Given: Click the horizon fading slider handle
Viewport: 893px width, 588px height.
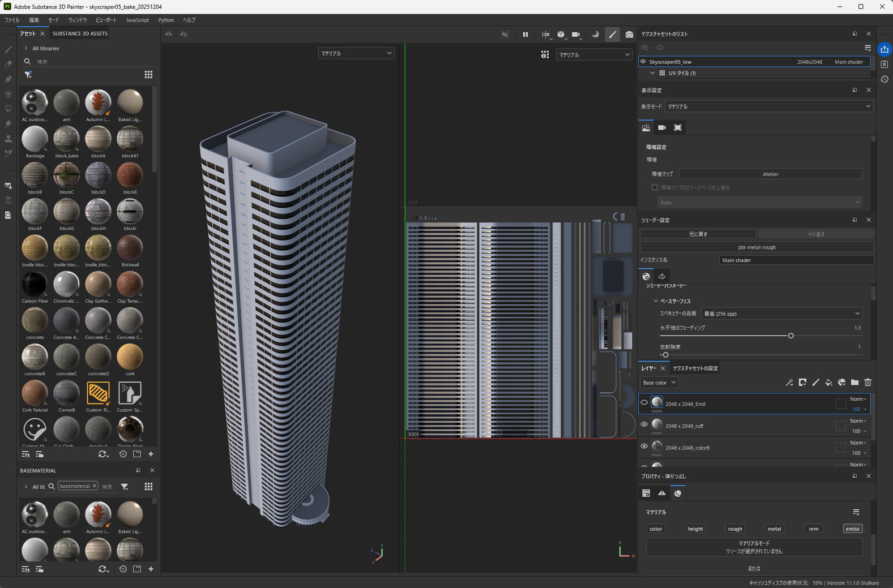Looking at the screenshot, I should pyautogui.click(x=791, y=336).
